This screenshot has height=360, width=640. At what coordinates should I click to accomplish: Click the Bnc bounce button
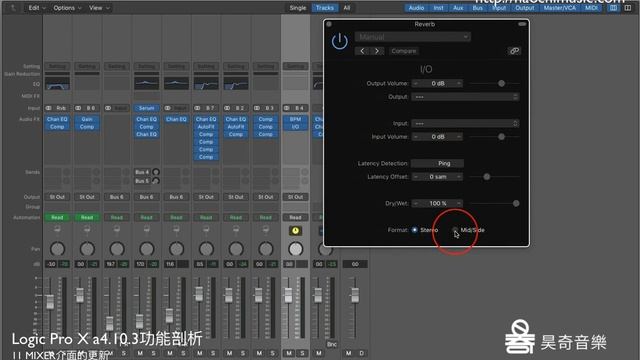click(x=332, y=344)
